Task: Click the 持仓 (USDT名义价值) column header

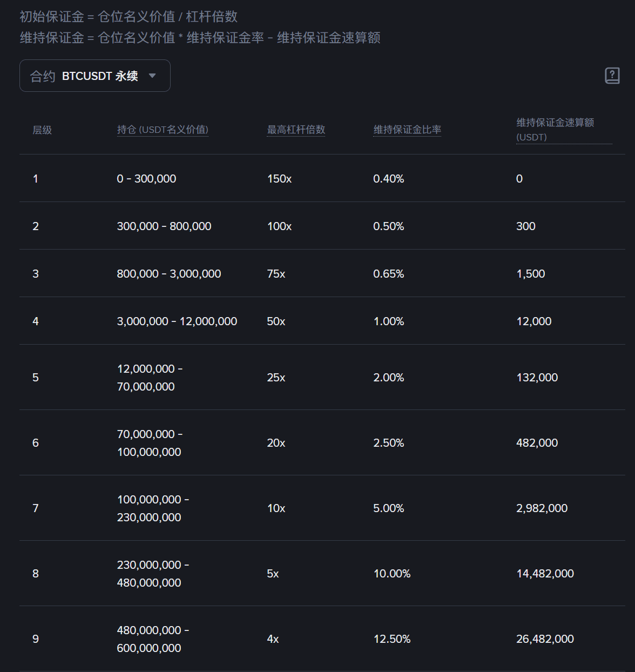Action: 163,130
